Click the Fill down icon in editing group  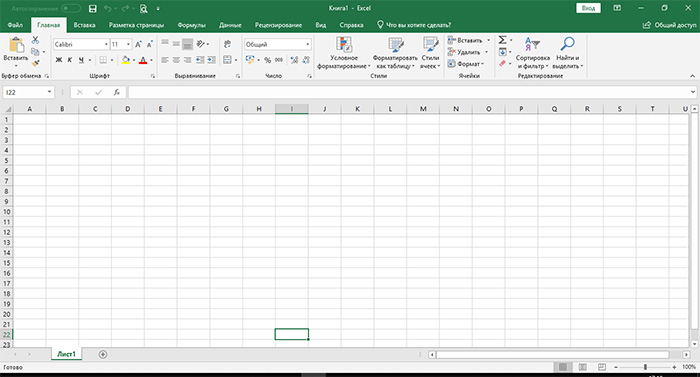(x=502, y=52)
